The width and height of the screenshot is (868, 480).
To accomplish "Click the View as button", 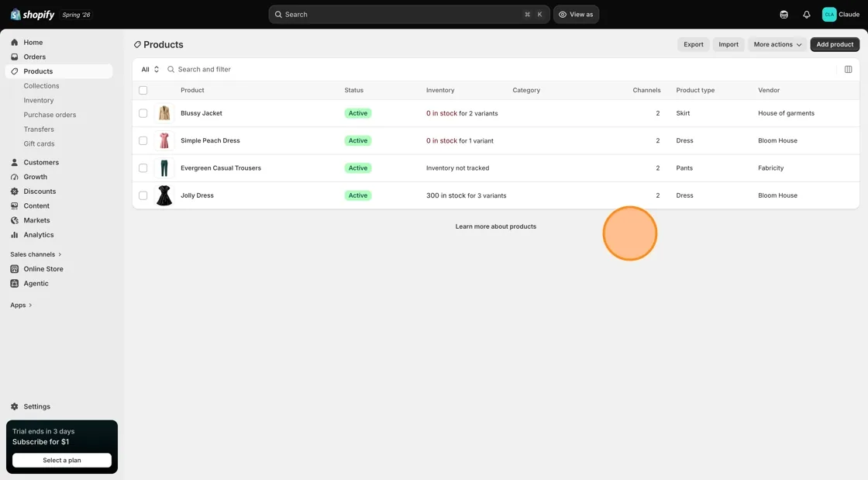I will (576, 15).
